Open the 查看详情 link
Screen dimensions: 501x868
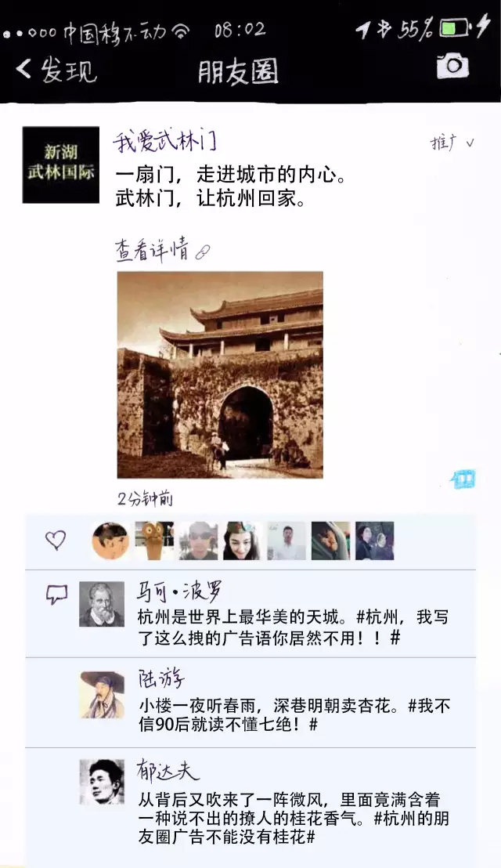pos(163,250)
